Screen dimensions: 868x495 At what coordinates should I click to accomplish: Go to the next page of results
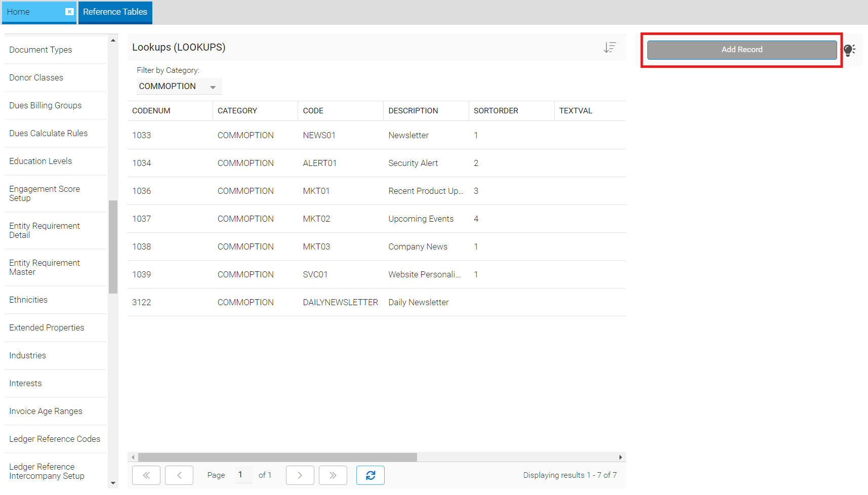point(300,475)
